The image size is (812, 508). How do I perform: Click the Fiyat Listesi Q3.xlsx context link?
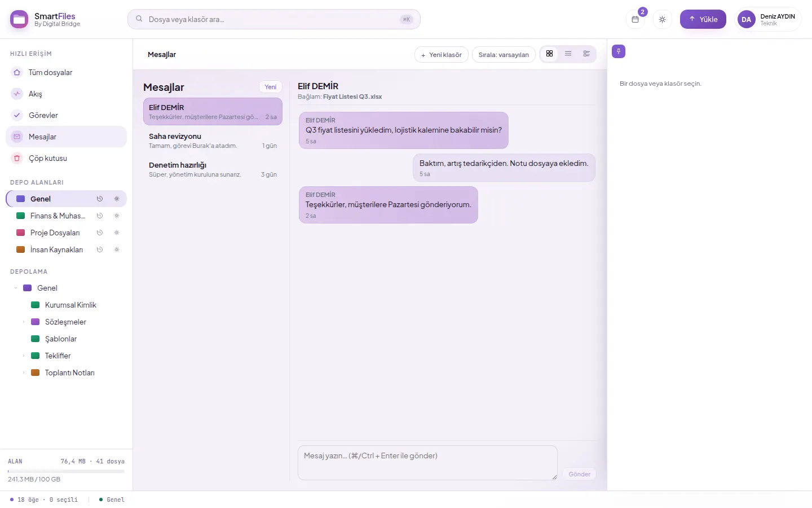tap(352, 97)
